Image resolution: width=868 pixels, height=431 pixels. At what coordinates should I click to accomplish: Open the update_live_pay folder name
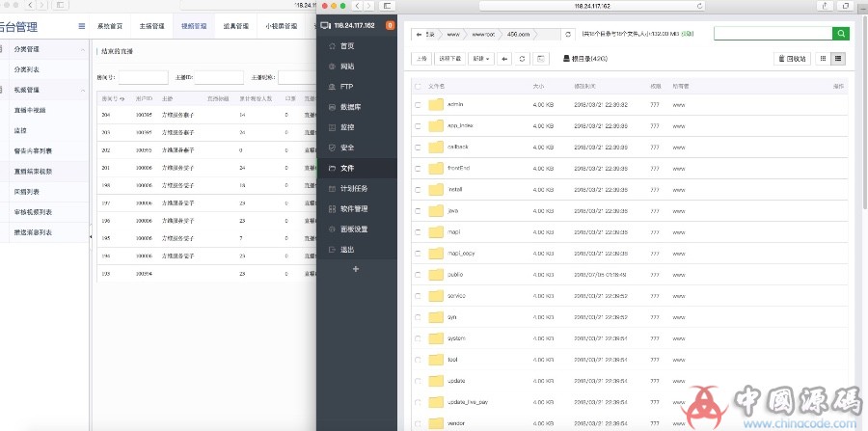click(467, 402)
